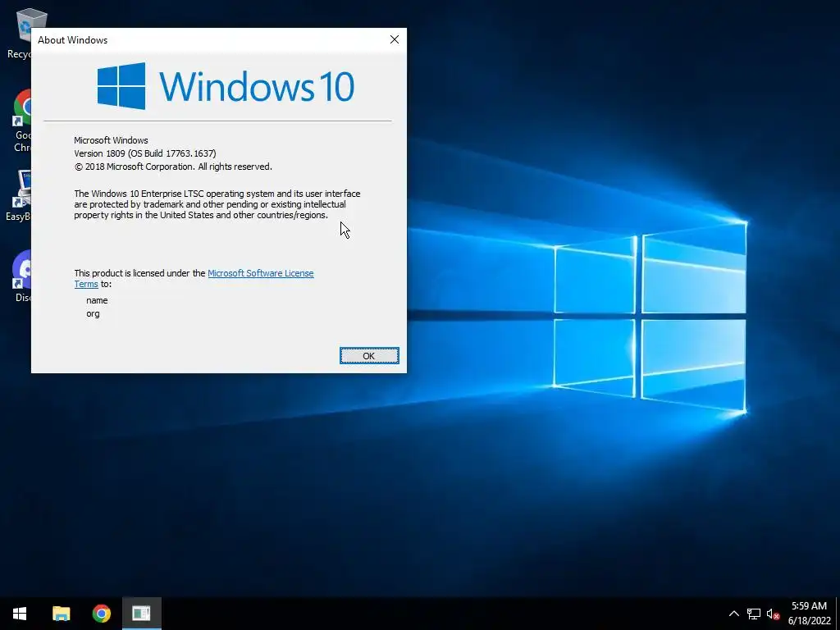
Task: Select the Google Chrome desktop shortcut
Action: (21, 121)
